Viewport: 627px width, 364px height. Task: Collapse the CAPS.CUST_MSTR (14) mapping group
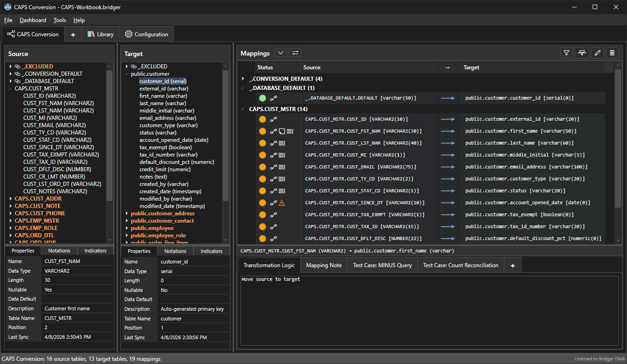pos(243,109)
